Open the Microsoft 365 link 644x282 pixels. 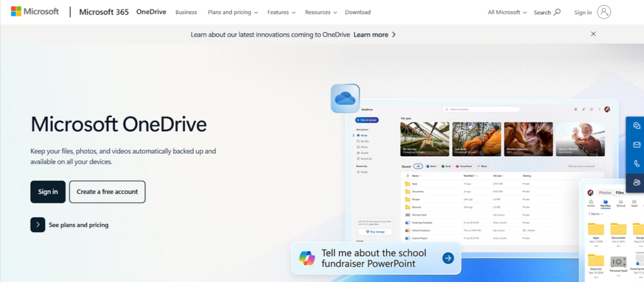pos(104,12)
